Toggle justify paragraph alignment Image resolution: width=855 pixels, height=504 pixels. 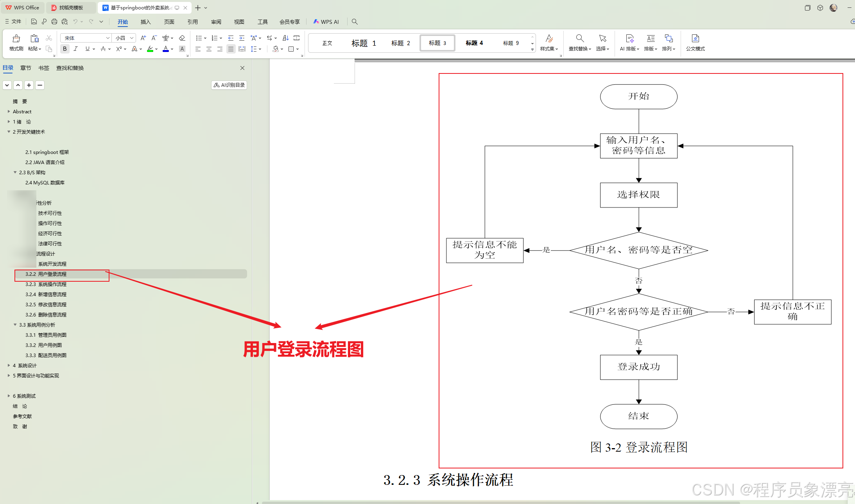(x=231, y=49)
